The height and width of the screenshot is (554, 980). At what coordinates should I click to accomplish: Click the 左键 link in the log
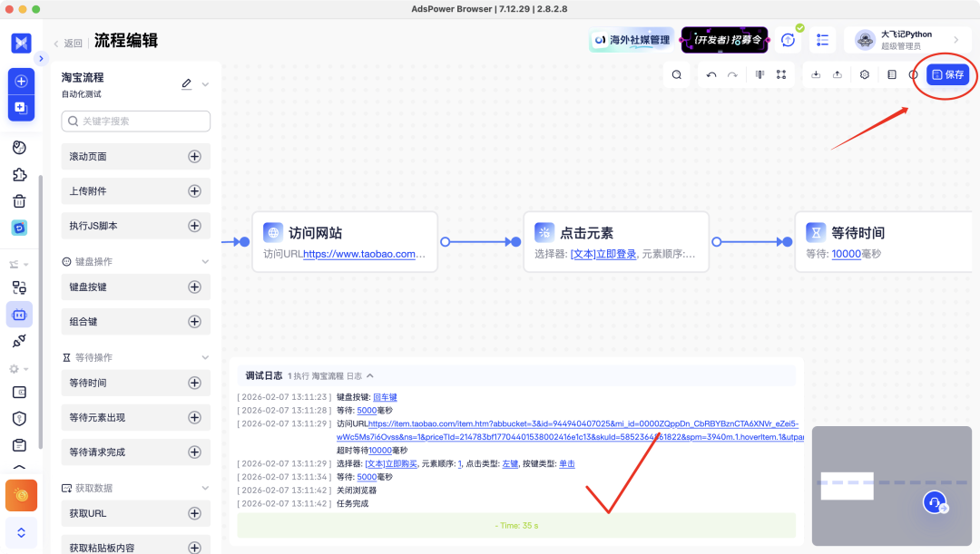pyautogui.click(x=510, y=463)
